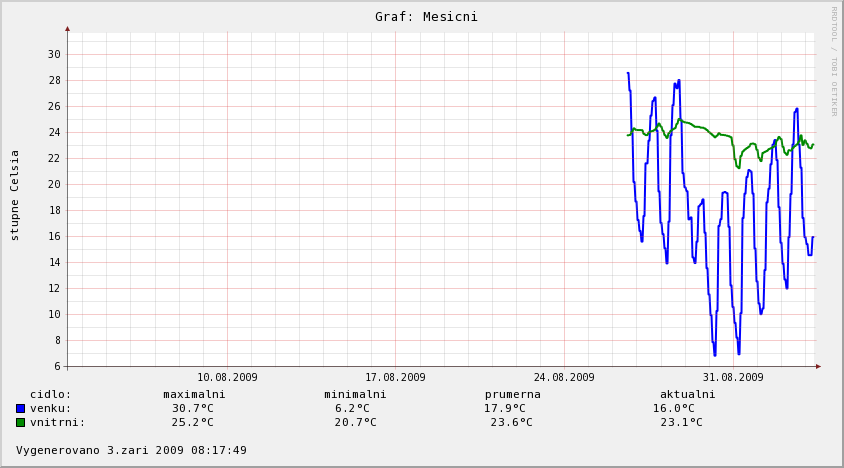
Task: Click the red arrow atop the y-axis
Action: coord(67,29)
